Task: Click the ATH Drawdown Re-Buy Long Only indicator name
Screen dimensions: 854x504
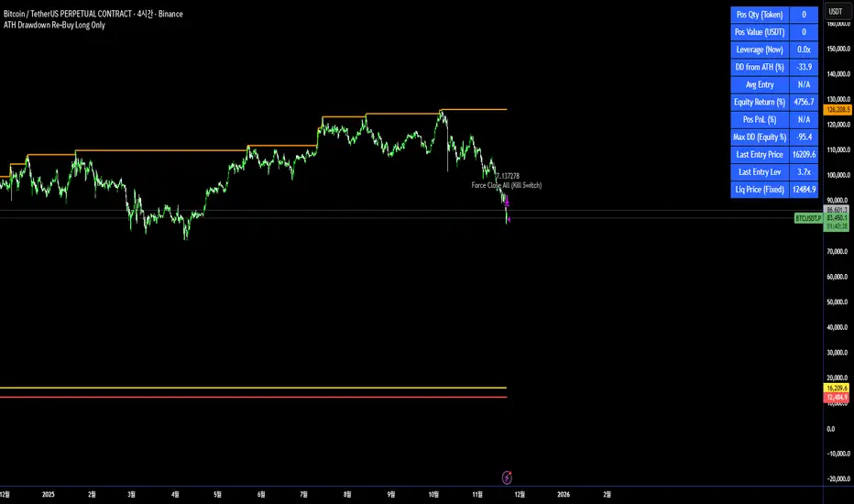Action: pos(54,25)
